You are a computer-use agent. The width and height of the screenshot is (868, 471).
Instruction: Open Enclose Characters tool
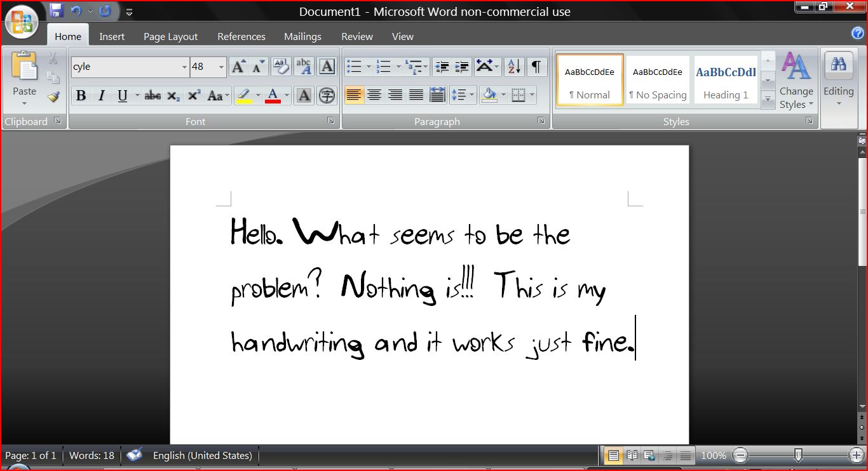click(x=327, y=96)
